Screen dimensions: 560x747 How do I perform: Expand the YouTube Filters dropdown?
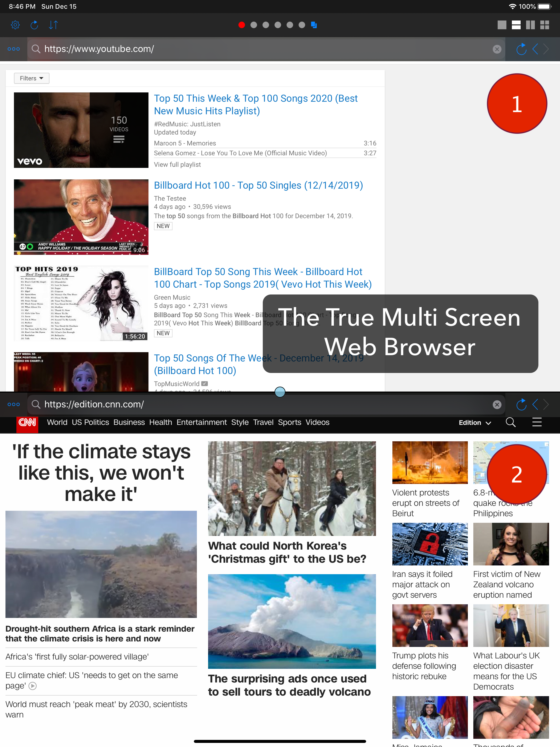pos(31,78)
